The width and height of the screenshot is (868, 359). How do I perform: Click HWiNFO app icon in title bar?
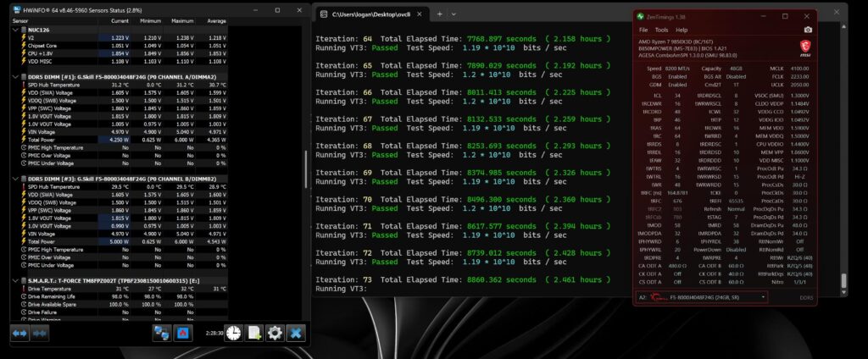coord(16,10)
